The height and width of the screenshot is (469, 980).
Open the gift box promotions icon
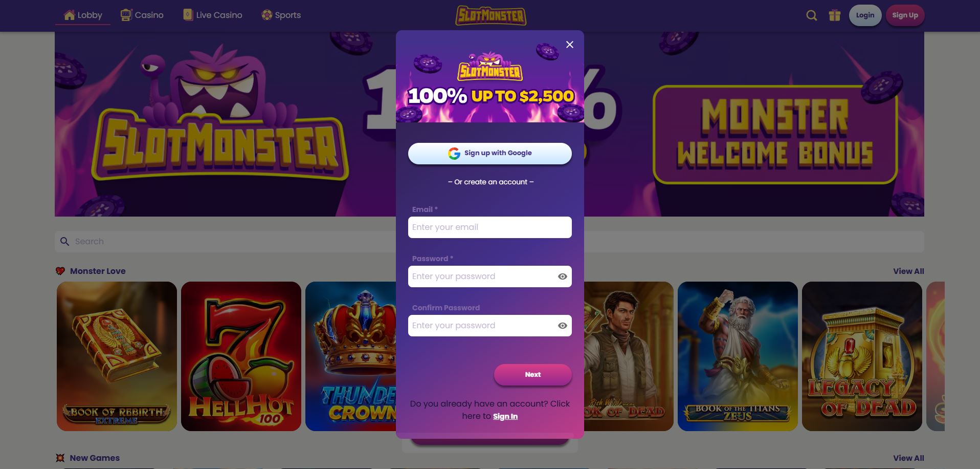835,15
